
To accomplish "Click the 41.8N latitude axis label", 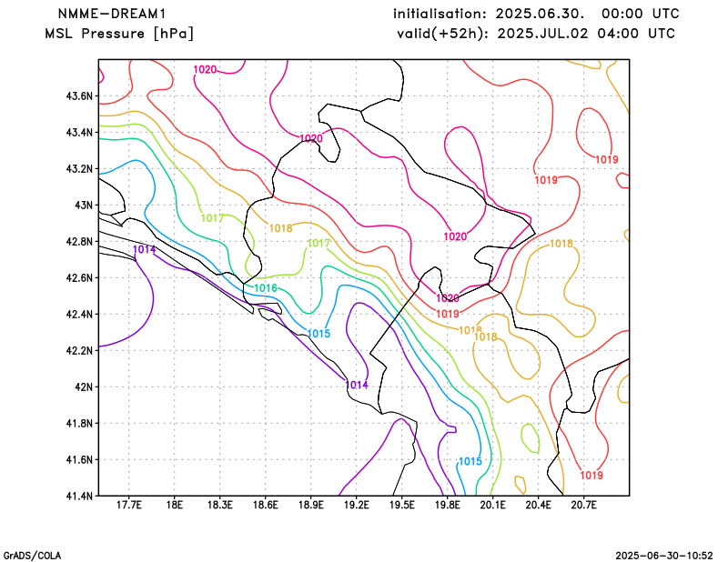I will pos(79,423).
